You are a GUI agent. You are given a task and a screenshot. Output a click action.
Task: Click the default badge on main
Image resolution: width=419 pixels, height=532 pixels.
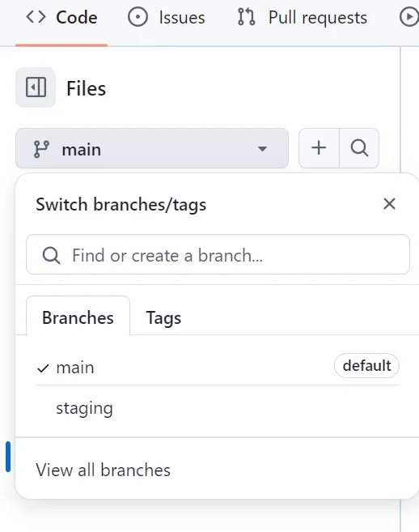pyautogui.click(x=366, y=366)
